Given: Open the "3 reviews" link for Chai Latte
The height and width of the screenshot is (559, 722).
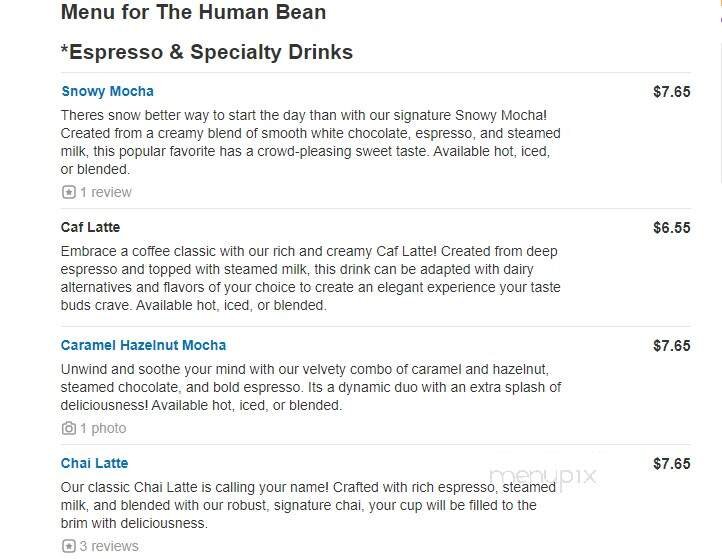Looking at the screenshot, I should click(x=109, y=546).
